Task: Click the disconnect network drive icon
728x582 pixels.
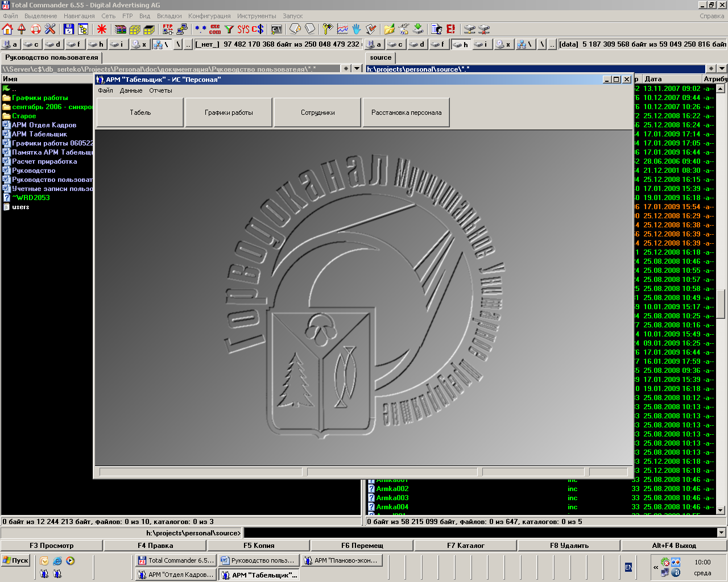Action: click(x=484, y=29)
